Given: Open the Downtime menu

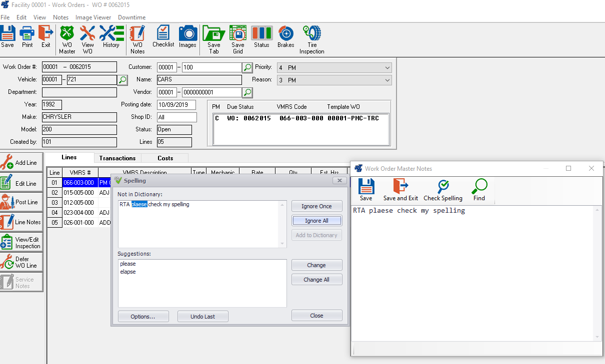Looking at the screenshot, I should [131, 17].
